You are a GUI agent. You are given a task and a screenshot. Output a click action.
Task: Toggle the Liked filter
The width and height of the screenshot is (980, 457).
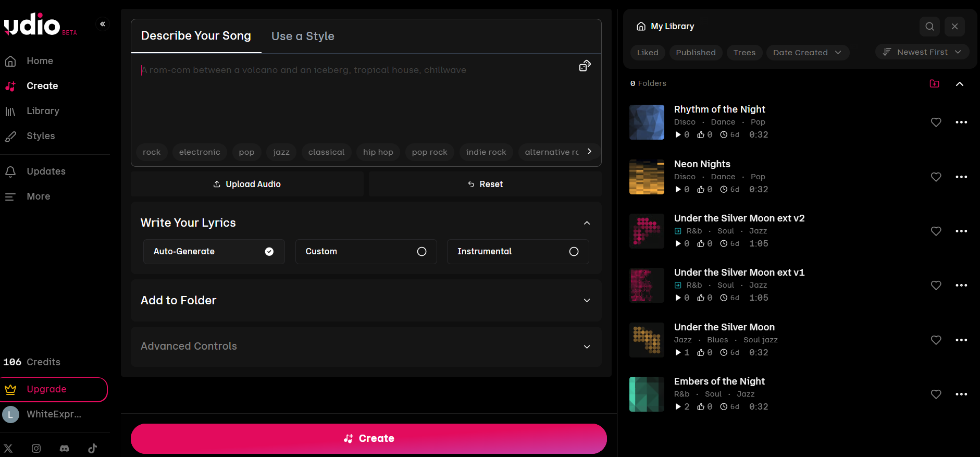click(648, 53)
